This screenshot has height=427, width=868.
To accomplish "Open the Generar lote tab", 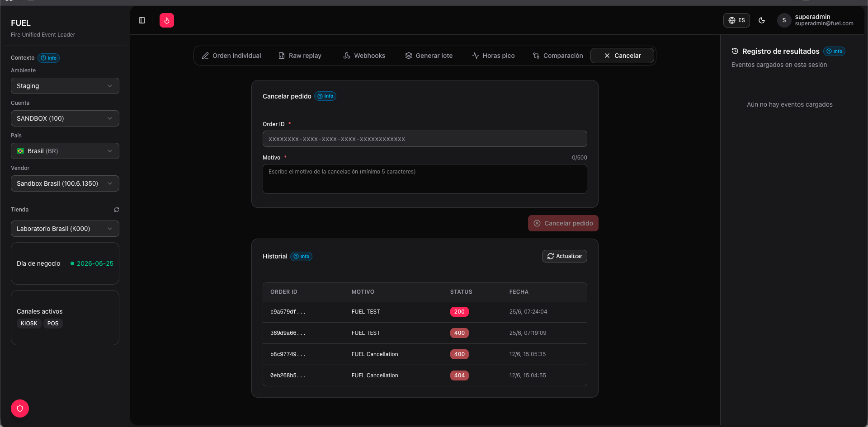I will [x=429, y=56].
